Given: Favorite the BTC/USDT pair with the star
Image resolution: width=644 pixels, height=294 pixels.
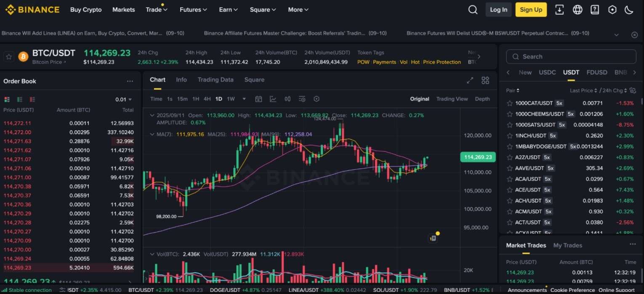Looking at the screenshot, I should click(x=9, y=56).
